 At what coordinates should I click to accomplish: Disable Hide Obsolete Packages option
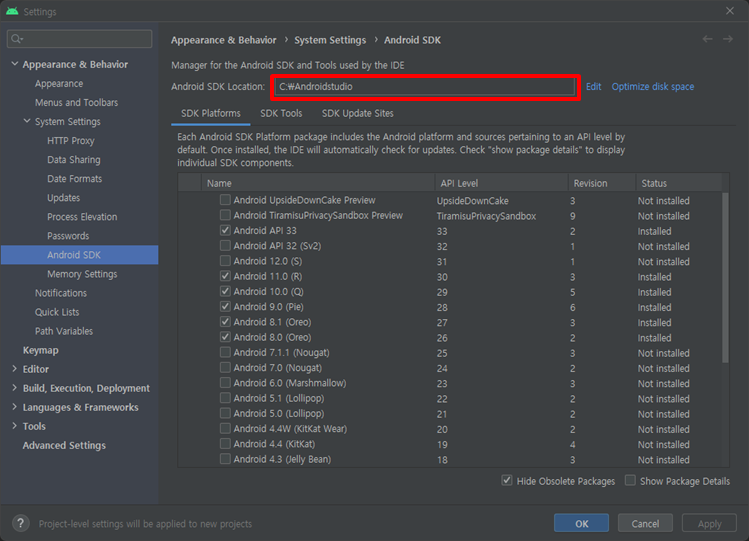pyautogui.click(x=507, y=480)
